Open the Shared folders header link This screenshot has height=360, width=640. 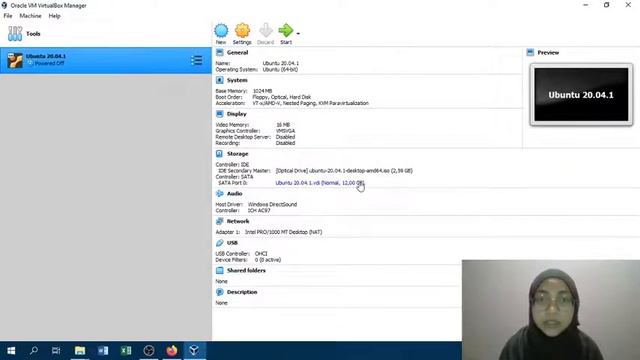tap(246, 271)
